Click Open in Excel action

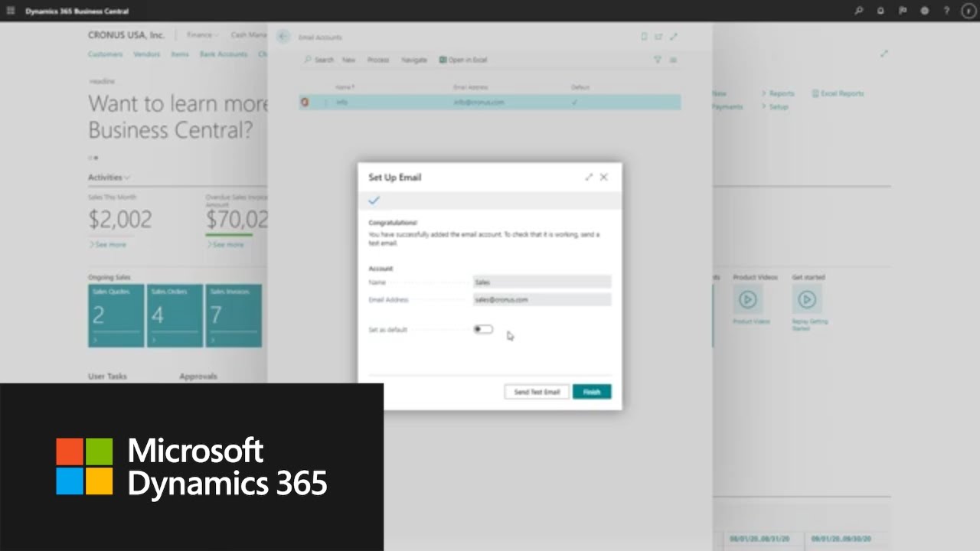pyautogui.click(x=463, y=60)
